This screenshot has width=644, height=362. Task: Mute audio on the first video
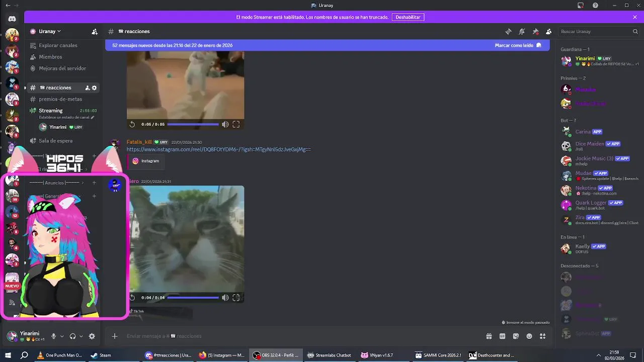click(225, 124)
